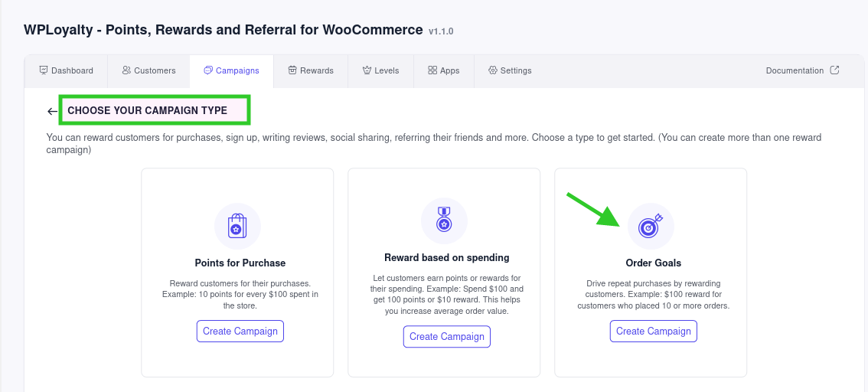Click the Points for Purchase shopping bag icon
The image size is (868, 392).
(x=237, y=226)
